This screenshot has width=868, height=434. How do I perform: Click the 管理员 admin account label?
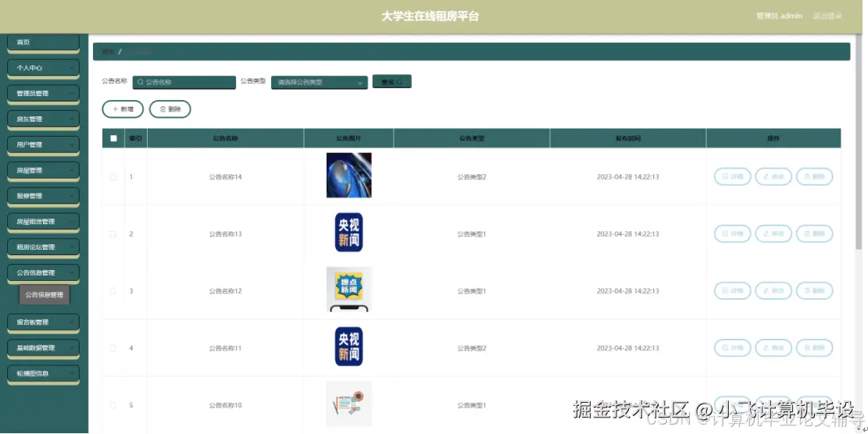coord(779,16)
